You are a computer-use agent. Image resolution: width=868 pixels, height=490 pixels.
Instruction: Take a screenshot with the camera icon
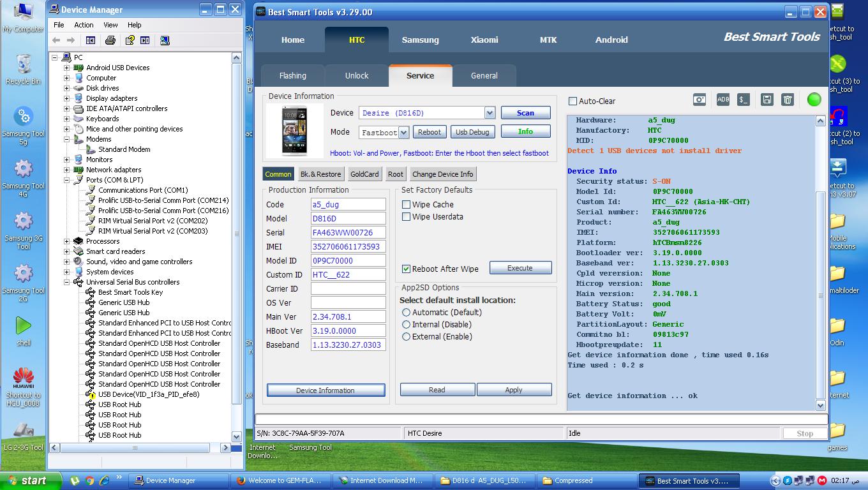(x=700, y=100)
